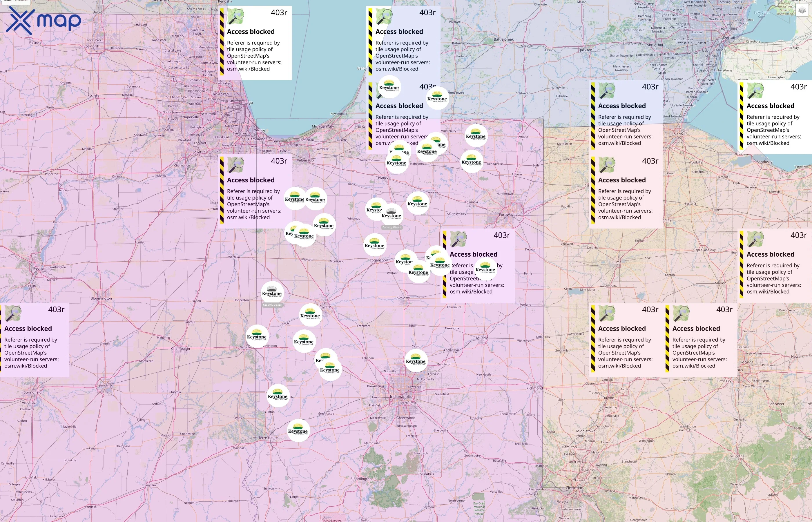Click the Kokomo city label

(403, 297)
